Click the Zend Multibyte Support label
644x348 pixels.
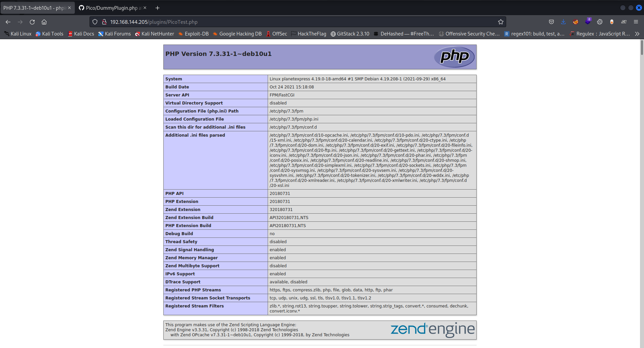(192, 266)
